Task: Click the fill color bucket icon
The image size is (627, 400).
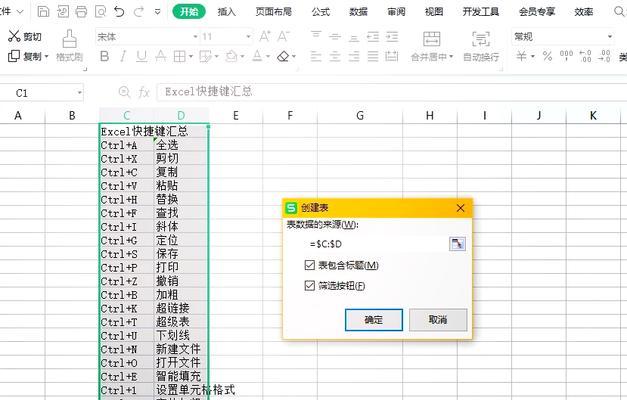Action: point(232,56)
